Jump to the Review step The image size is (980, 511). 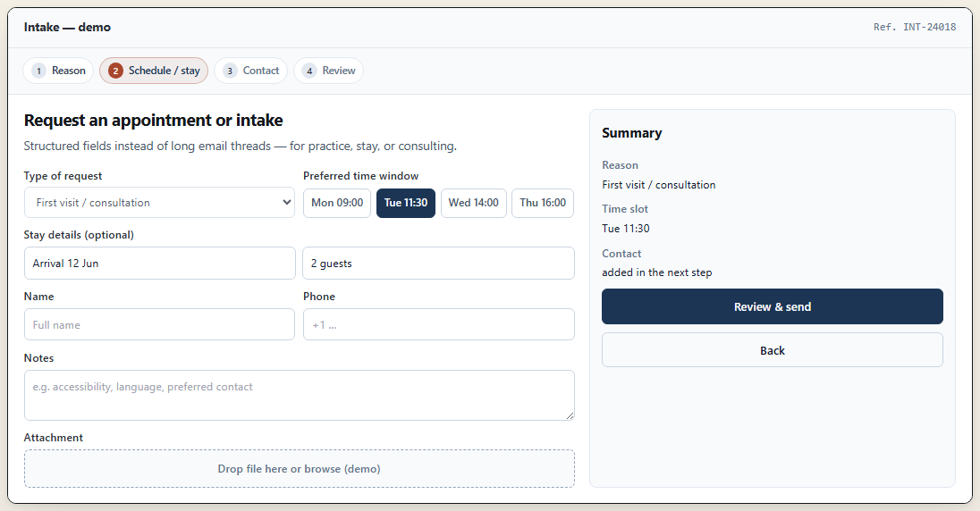329,71
